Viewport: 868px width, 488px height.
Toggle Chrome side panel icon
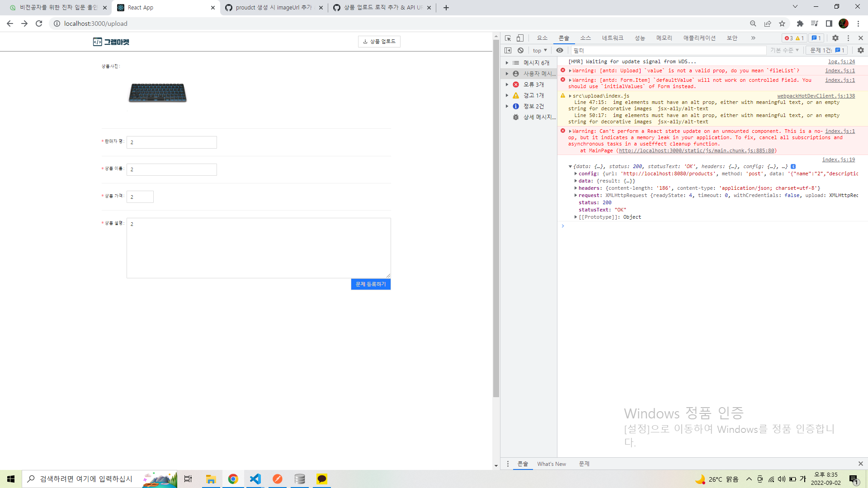pos(829,23)
